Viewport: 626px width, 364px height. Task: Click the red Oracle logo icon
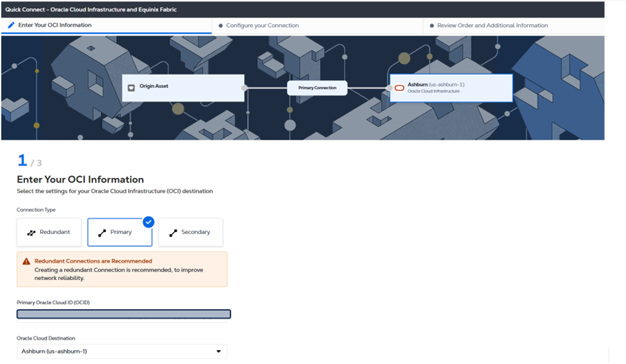tap(399, 88)
